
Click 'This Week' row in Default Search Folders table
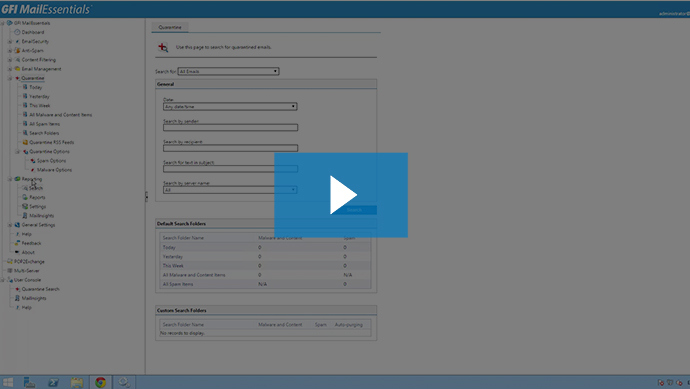(265, 266)
